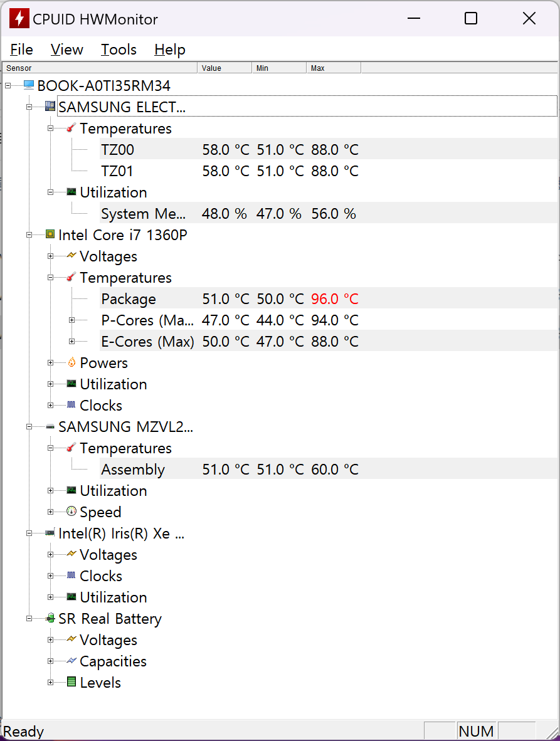Click the thermometer icon under SAMSUNG ELECT...
Viewport: 560px width, 741px height.
tap(71, 128)
